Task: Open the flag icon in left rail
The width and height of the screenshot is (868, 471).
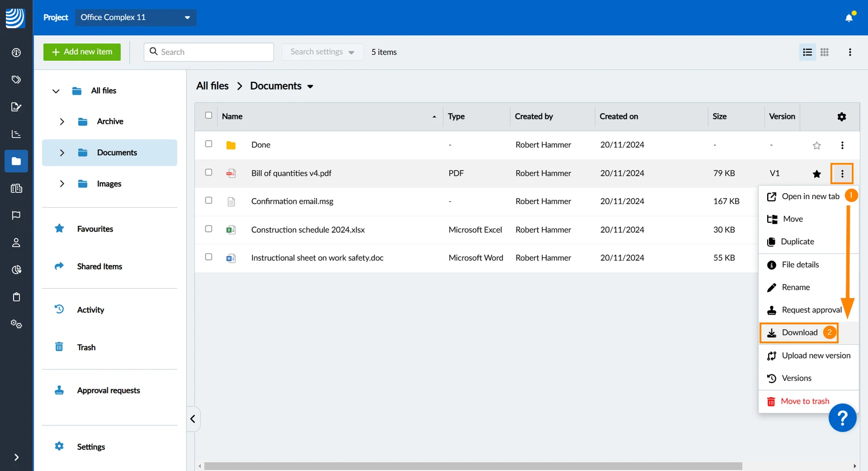Action: pos(16,215)
